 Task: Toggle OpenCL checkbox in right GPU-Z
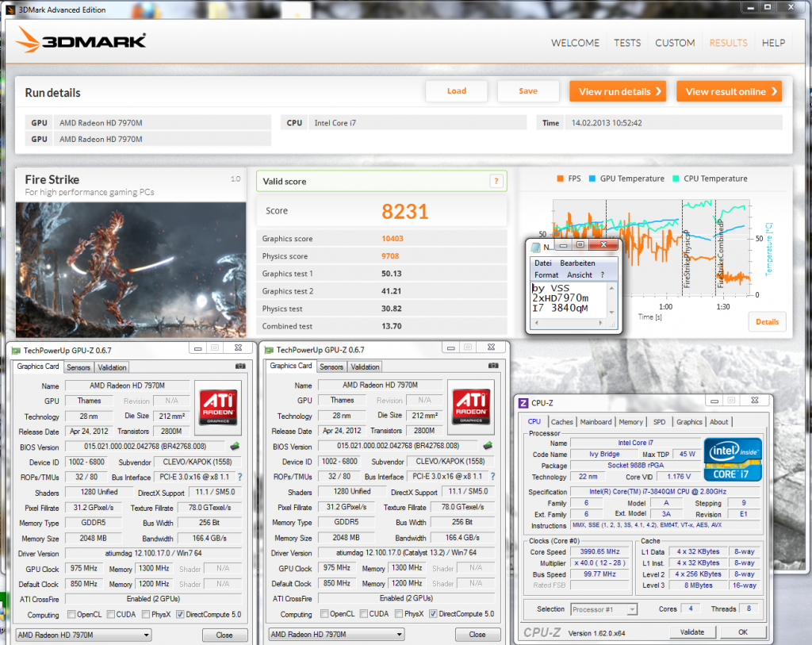click(x=324, y=614)
